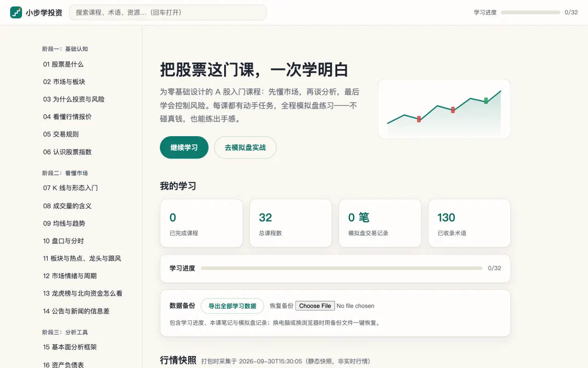Open the hero trend chart thumbnail

444,109
